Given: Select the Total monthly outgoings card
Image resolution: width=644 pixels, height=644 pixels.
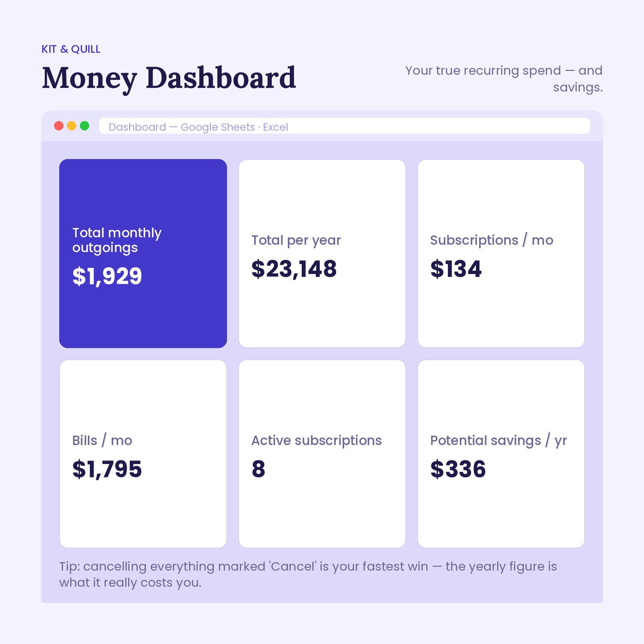Looking at the screenshot, I should point(143,253).
